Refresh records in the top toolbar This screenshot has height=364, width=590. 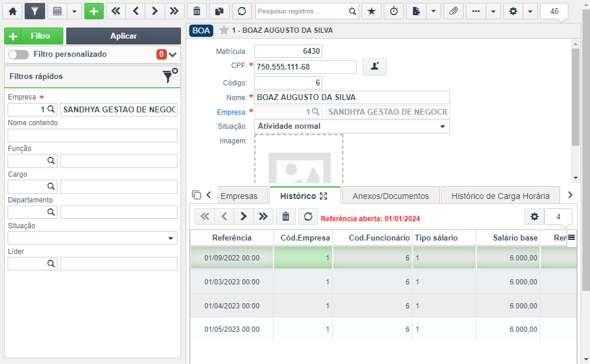click(241, 11)
